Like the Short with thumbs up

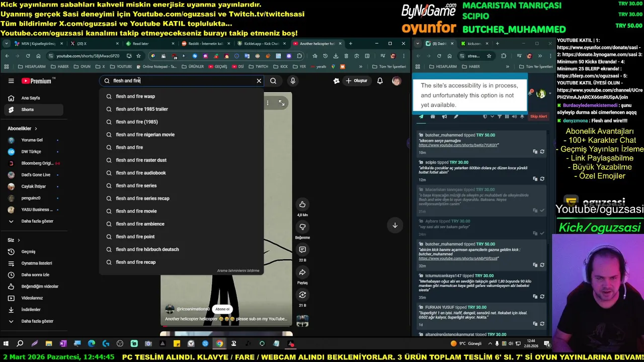tap(302, 204)
